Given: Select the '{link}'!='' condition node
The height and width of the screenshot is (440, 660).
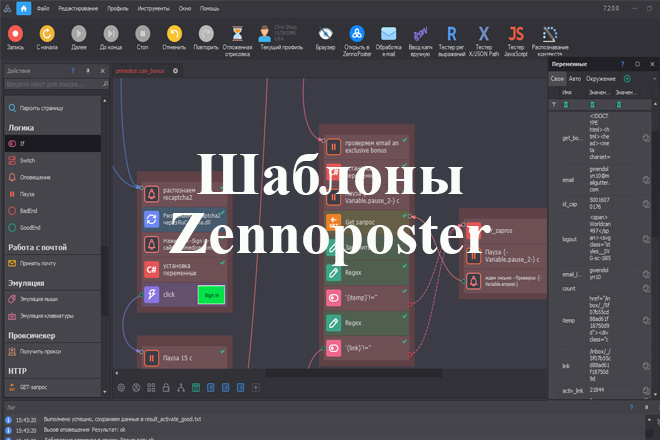Looking at the screenshot, I should [366, 348].
